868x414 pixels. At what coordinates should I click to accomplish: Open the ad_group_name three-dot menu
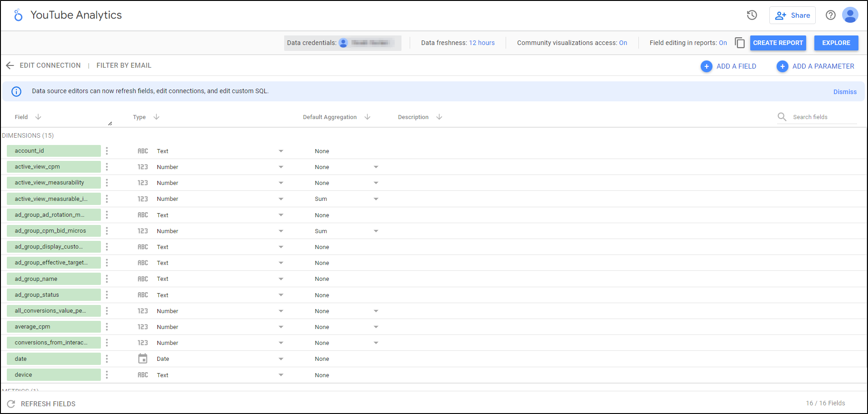pyautogui.click(x=107, y=279)
